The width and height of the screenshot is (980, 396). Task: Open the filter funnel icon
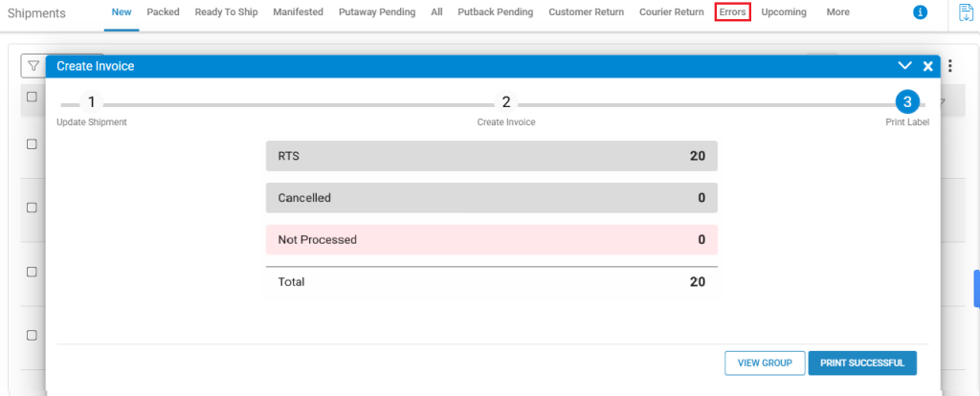[x=33, y=66]
